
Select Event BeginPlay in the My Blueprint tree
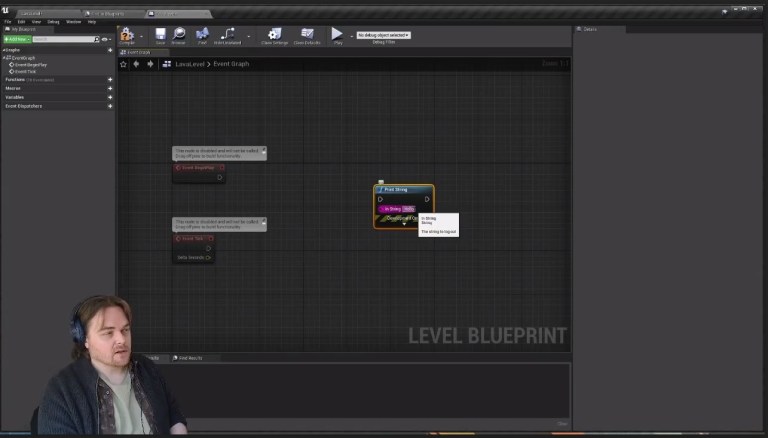click(30, 65)
